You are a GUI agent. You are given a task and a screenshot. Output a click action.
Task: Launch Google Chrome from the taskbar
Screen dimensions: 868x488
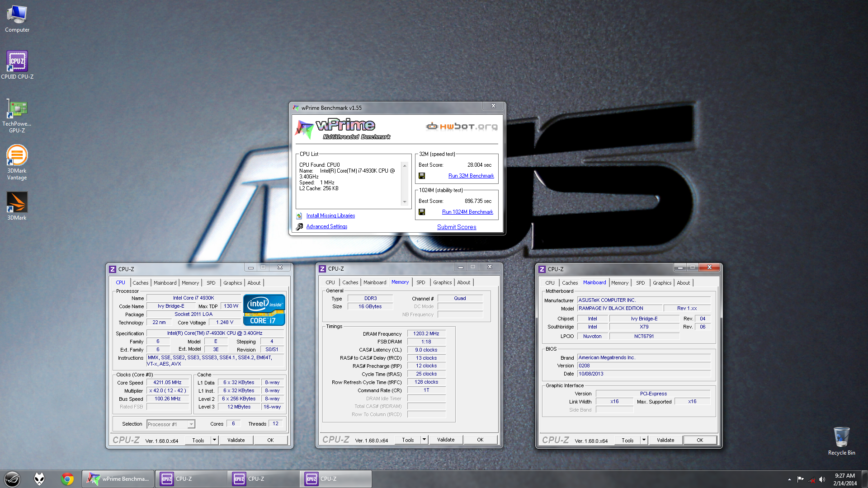[67, 479]
